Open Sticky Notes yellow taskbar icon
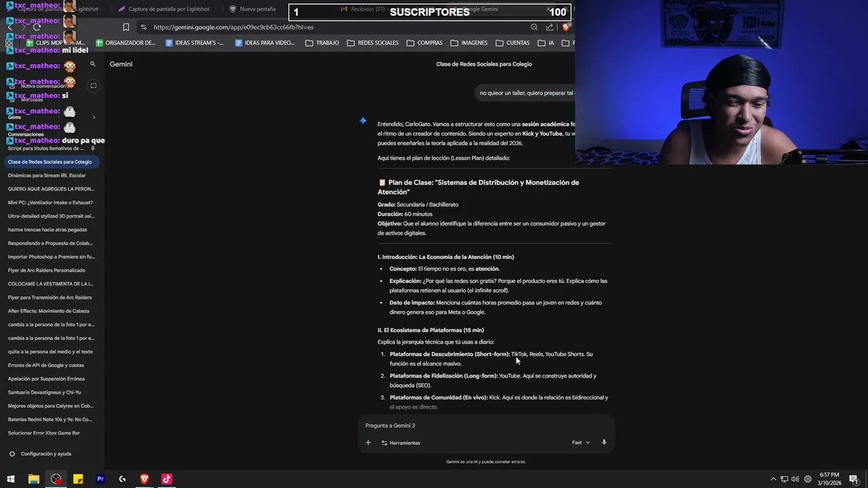The height and width of the screenshot is (488, 868). pyautogui.click(x=78, y=479)
